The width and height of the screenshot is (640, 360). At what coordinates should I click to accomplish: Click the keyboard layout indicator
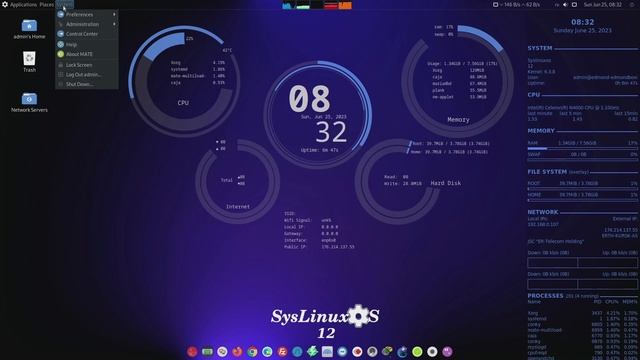557,4
